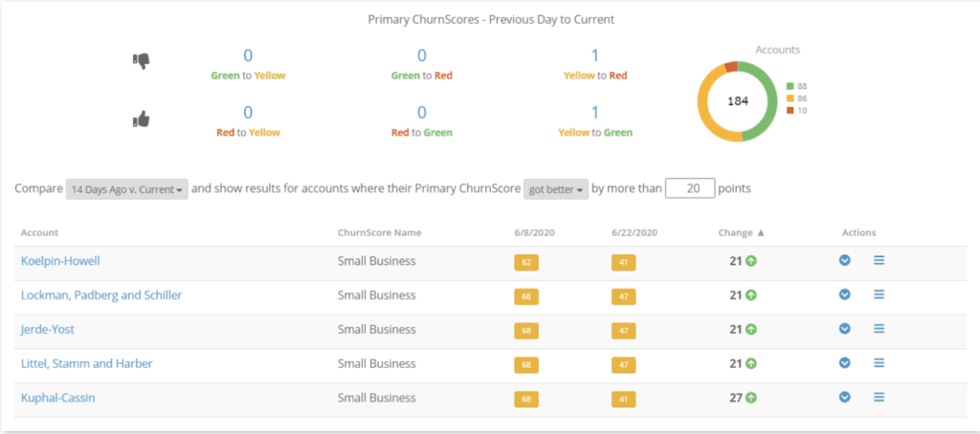Click the Yellow to Red count
This screenshot has width=980, height=434.
[x=594, y=55]
